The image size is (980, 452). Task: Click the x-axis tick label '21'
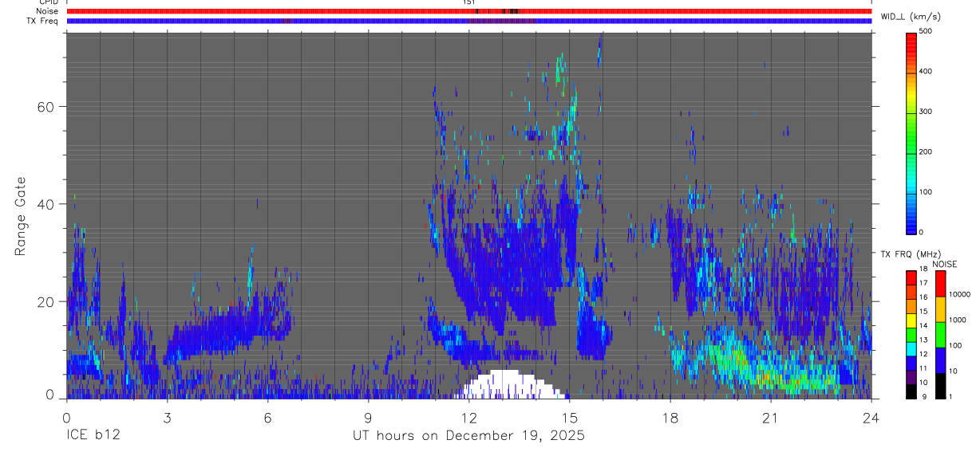771,417
